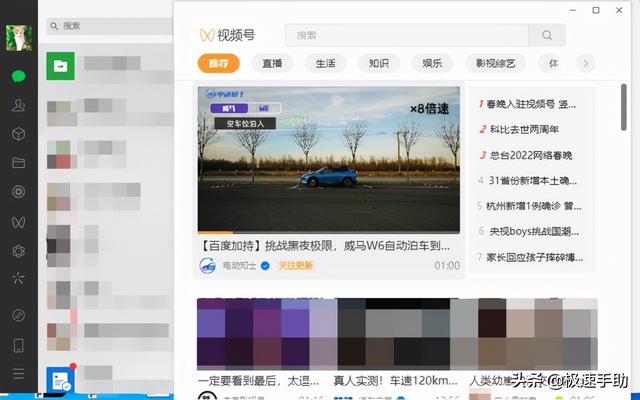The width and height of the screenshot is (640, 400).
Task: Open the Favorites cube icon in sidebar
Action: tap(18, 134)
